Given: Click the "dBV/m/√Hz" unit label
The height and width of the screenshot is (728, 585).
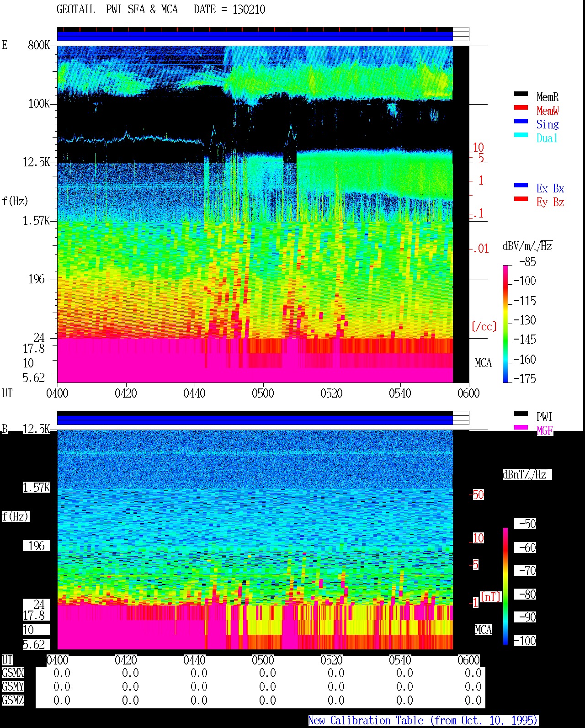Looking at the screenshot, I should (527, 246).
